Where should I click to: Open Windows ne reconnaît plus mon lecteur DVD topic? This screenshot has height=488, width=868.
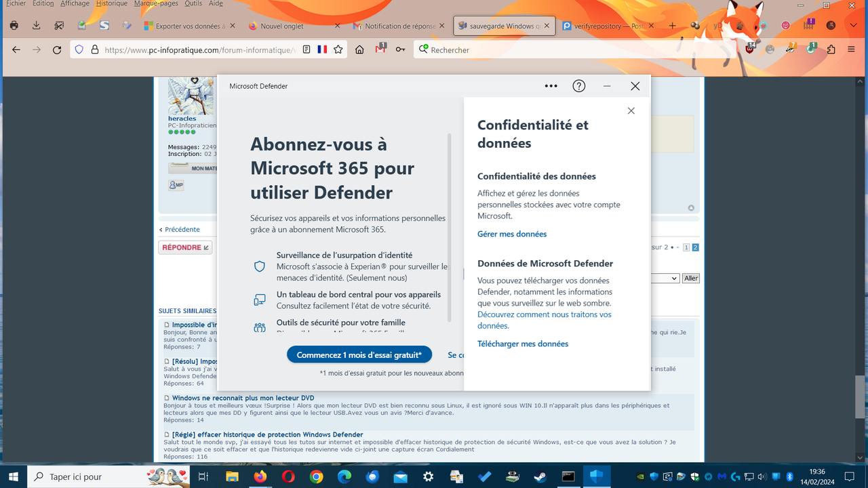243,398
